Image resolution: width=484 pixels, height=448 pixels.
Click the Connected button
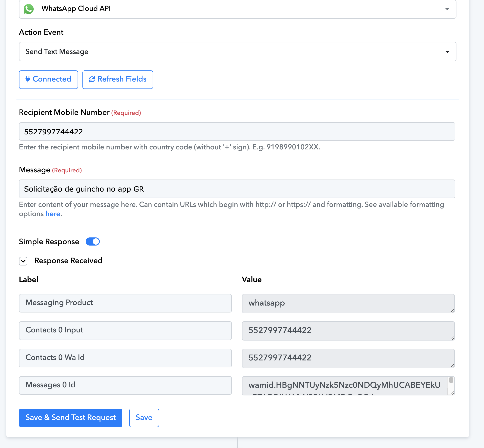(x=48, y=79)
